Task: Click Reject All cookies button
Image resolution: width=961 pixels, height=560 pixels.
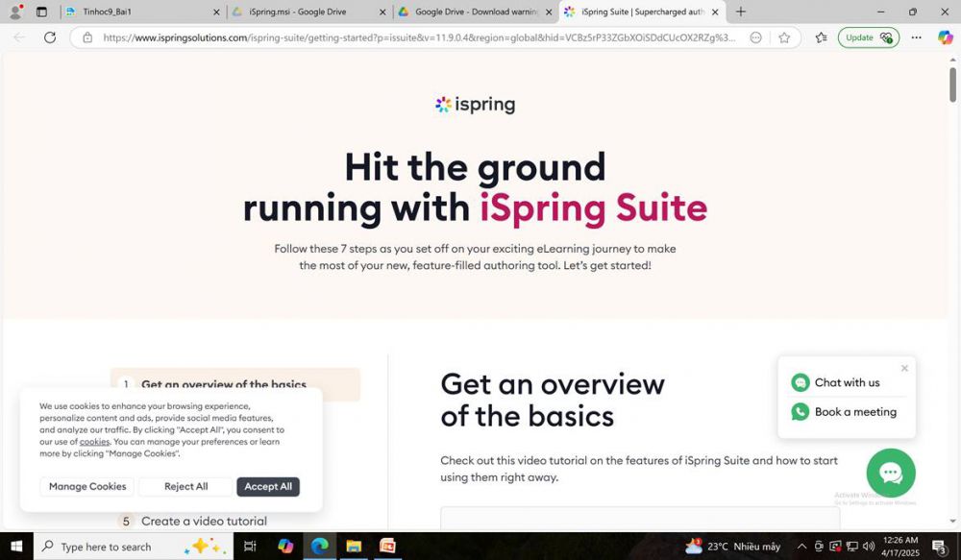Action: 185,486
